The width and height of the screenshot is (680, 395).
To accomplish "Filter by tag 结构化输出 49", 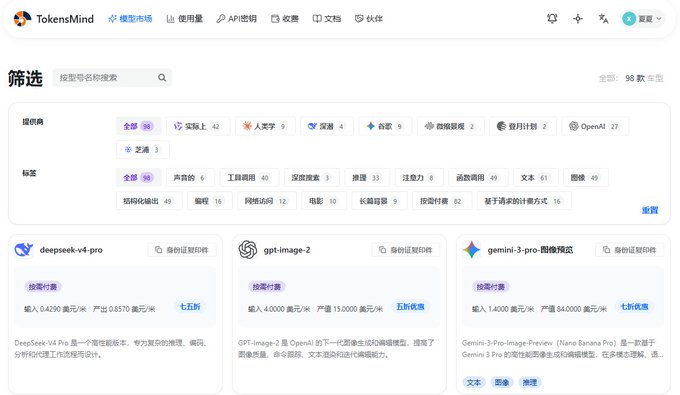I will click(149, 201).
